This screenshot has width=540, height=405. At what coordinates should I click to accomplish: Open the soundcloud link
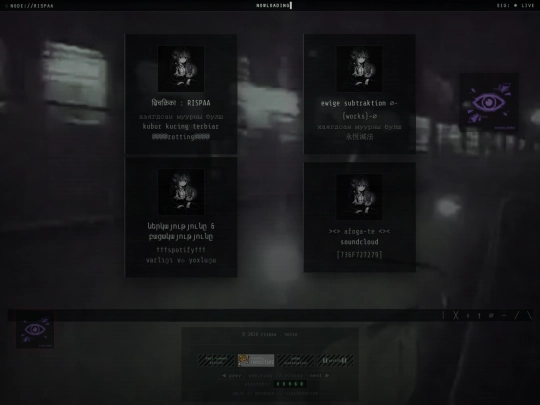tap(359, 242)
